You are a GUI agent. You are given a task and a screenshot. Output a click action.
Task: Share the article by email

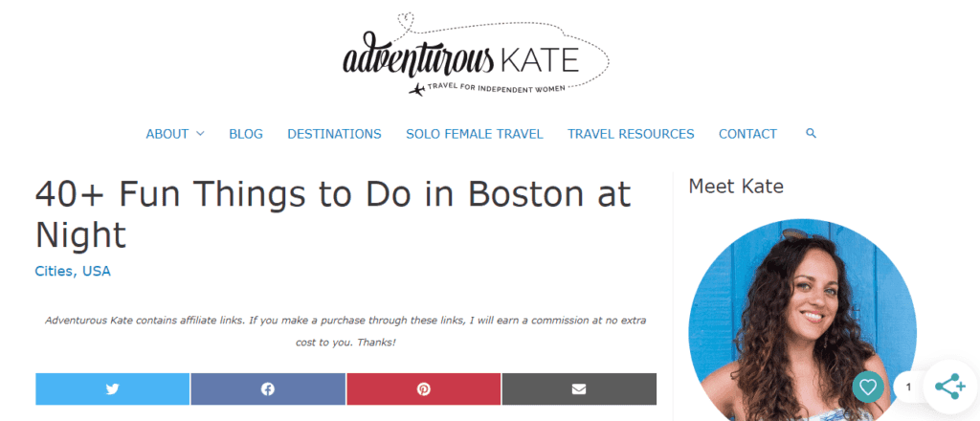tap(579, 388)
